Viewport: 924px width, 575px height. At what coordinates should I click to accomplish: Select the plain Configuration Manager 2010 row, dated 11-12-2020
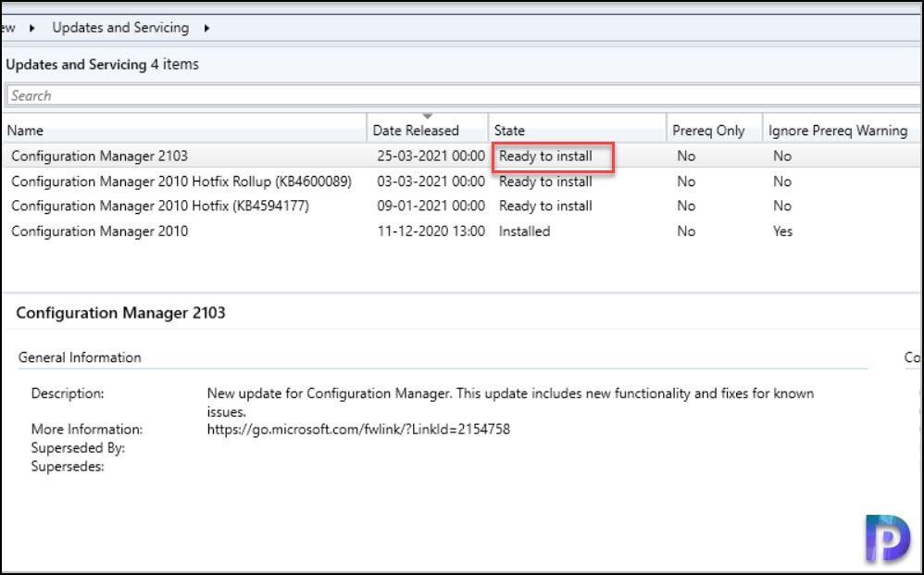coord(100,231)
